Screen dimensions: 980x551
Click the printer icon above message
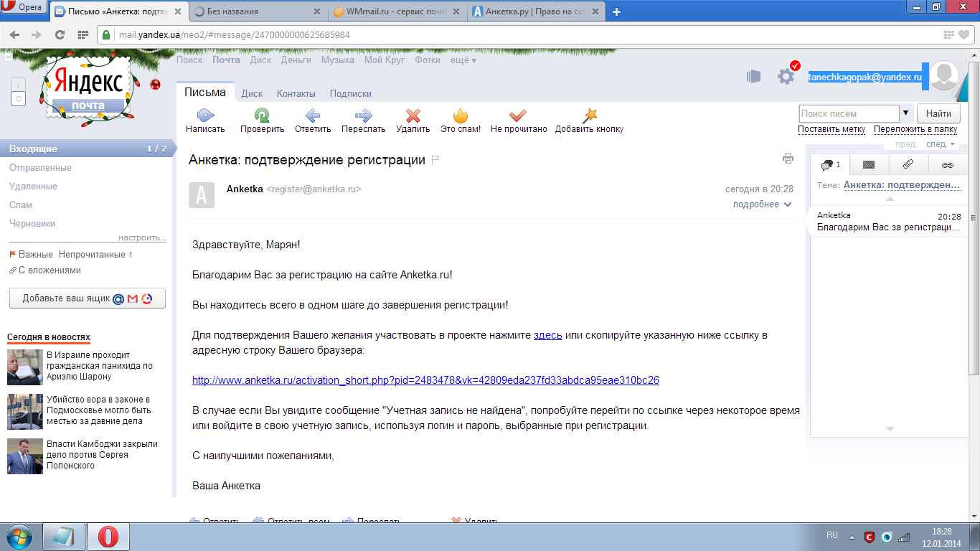[x=788, y=159]
